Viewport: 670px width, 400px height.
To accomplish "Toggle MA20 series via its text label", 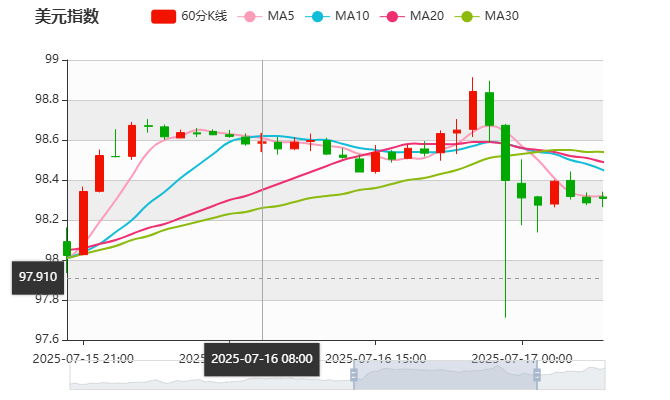I will (x=427, y=16).
